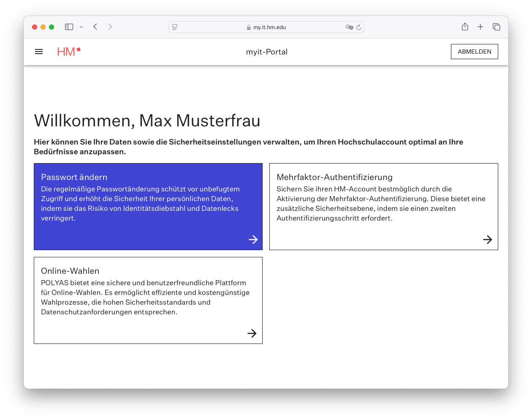Go forward to the next page
532x420 pixels.
click(x=110, y=27)
